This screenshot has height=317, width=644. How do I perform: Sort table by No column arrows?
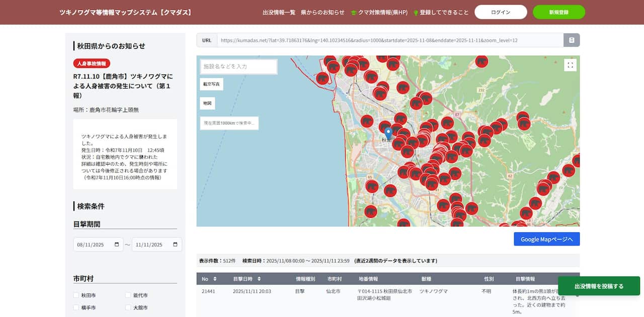tap(215, 279)
